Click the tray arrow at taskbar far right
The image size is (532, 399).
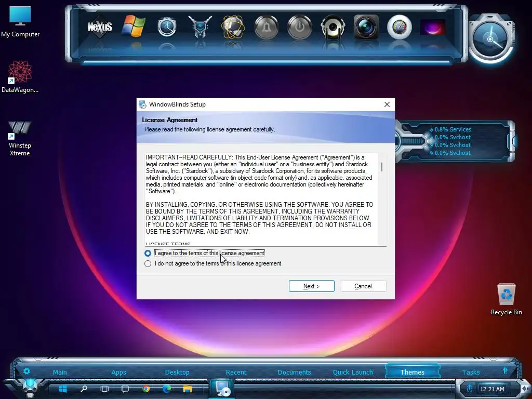coord(525,389)
